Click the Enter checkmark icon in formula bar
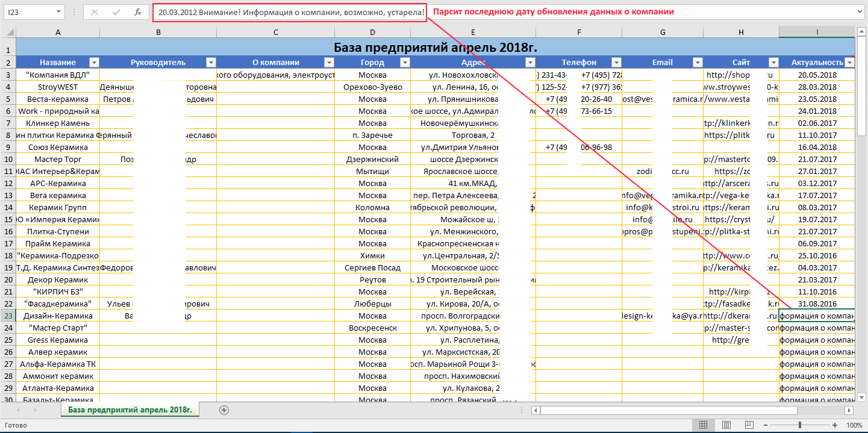The image size is (868, 433). [116, 12]
